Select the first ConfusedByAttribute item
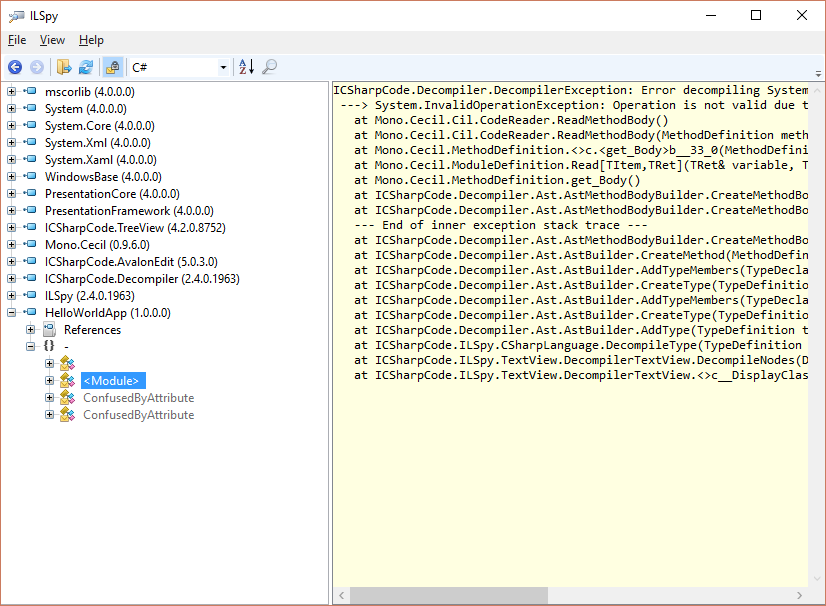Screen dimensions: 826x606 tap(139, 398)
